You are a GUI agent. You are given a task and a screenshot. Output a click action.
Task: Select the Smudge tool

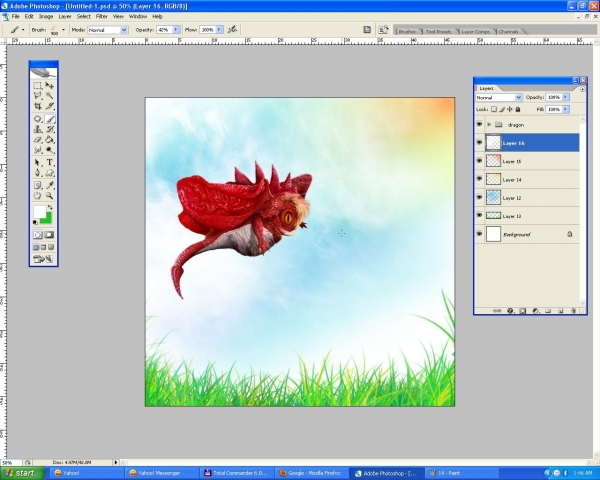point(38,150)
